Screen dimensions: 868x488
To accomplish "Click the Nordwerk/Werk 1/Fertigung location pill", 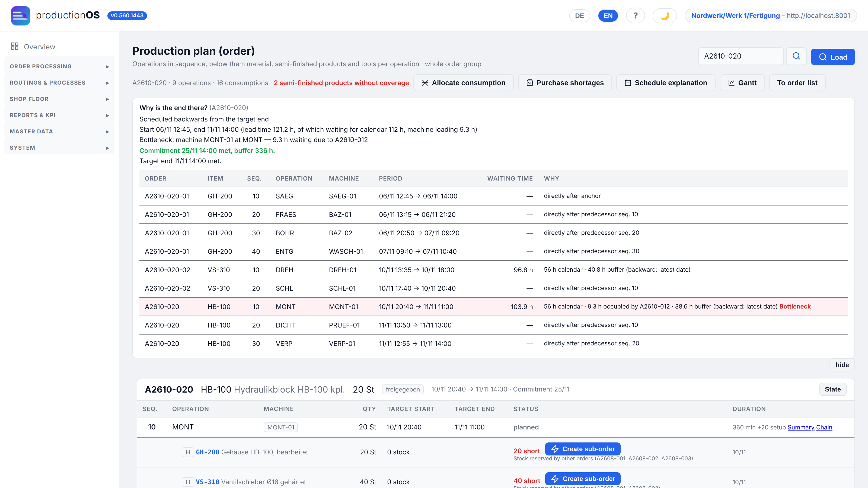I will [770, 15].
